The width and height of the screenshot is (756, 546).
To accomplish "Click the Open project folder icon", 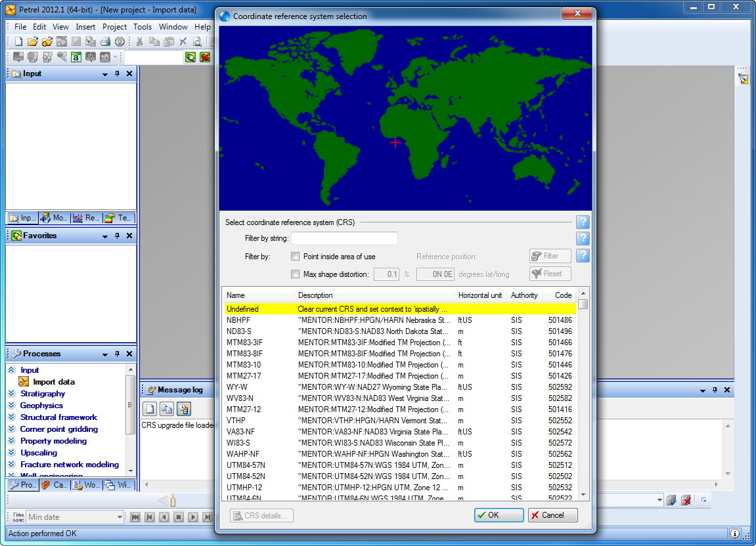I will point(32,42).
